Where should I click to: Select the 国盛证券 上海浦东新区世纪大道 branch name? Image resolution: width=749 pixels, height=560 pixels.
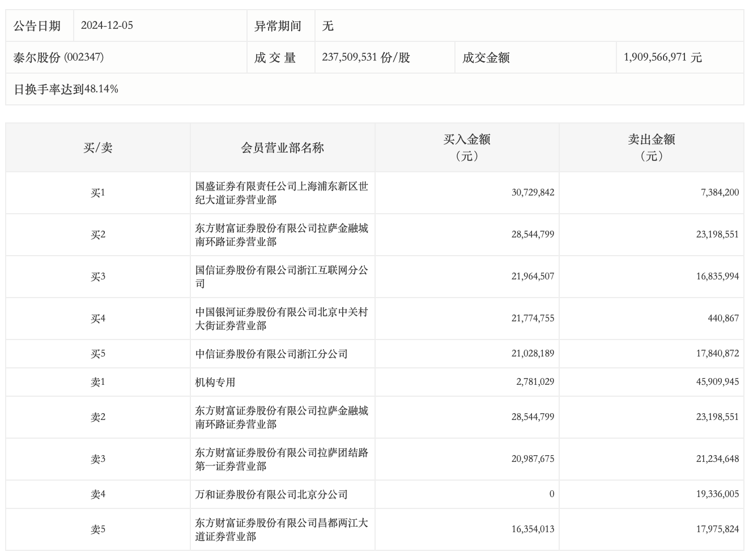[282, 193]
